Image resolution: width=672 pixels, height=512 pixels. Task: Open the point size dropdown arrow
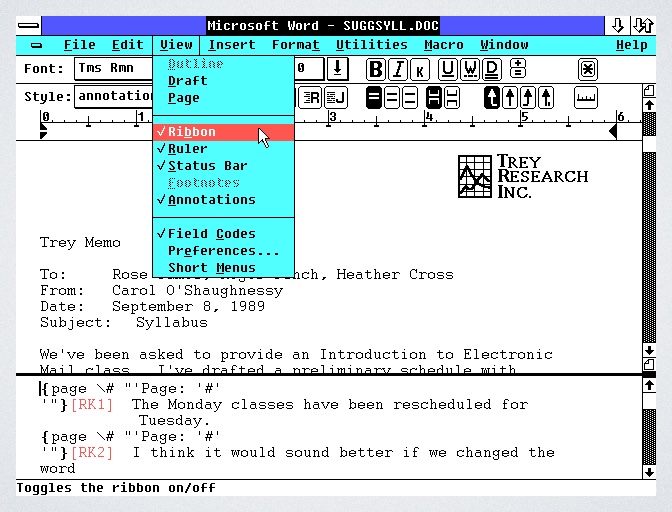[x=338, y=69]
